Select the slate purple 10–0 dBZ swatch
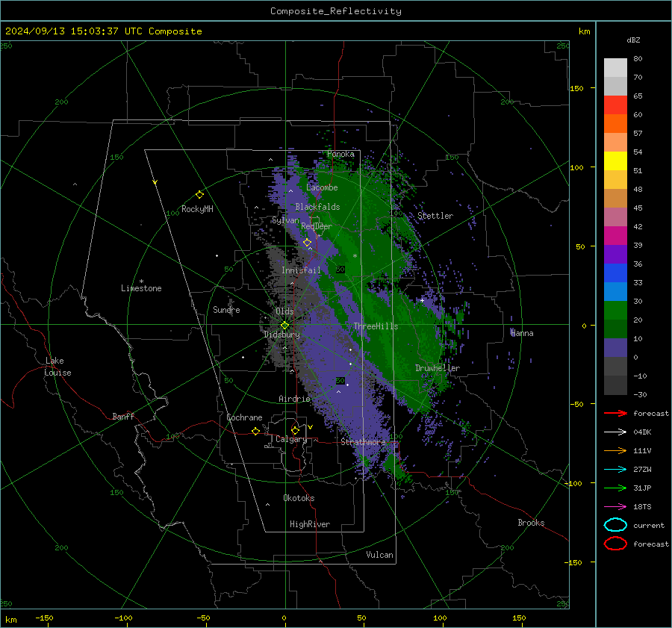The height and width of the screenshot is (628, 672). [x=615, y=348]
